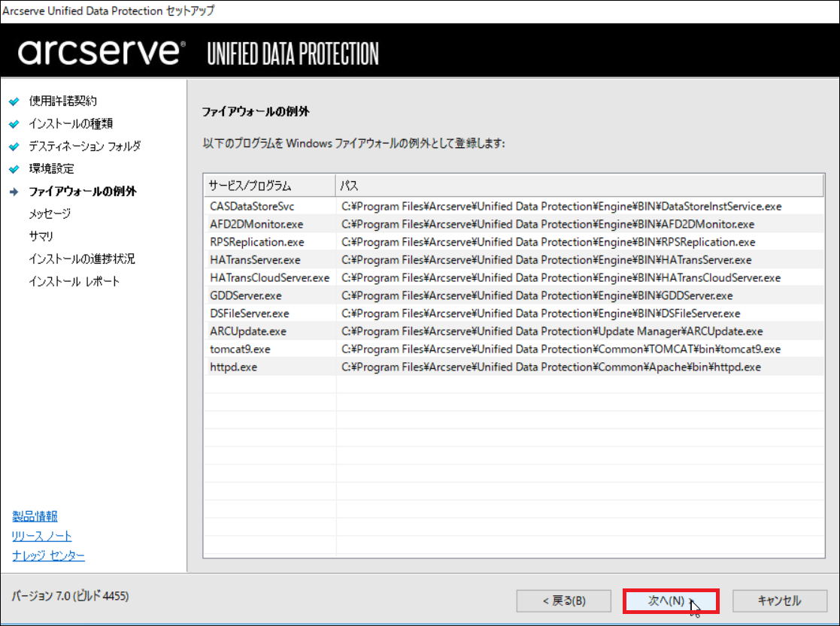840x626 pixels.
Task: Select the 使用許諾契約 step
Action: [x=62, y=101]
